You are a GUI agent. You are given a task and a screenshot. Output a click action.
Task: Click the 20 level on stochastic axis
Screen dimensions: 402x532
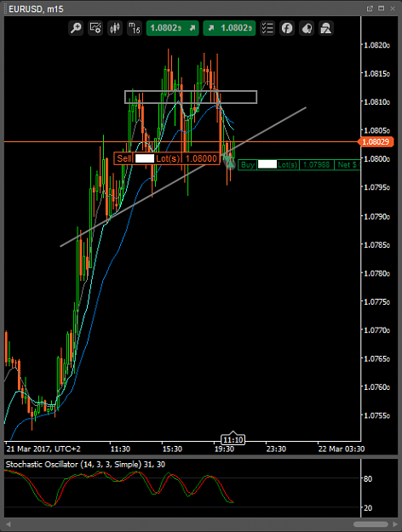pyautogui.click(x=368, y=508)
